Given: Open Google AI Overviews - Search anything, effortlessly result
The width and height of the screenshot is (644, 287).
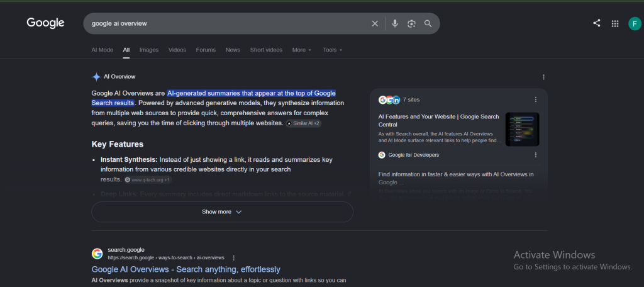Looking at the screenshot, I should coord(186,269).
